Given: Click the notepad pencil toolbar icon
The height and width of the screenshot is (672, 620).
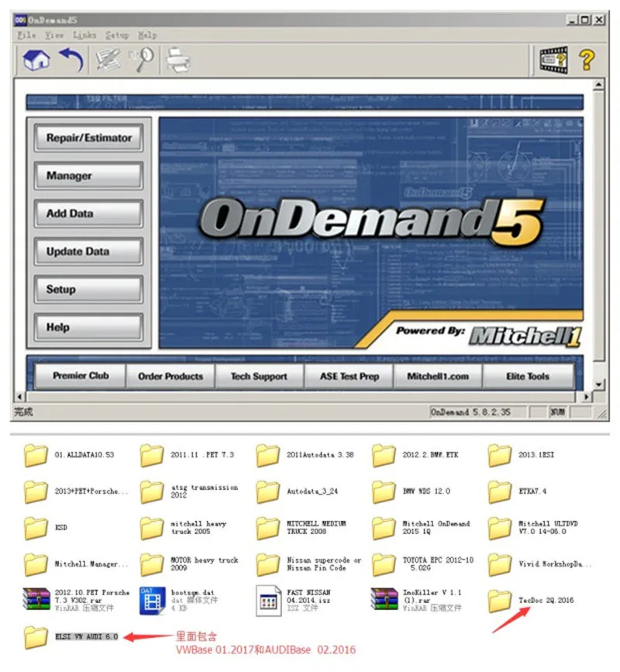Looking at the screenshot, I should click(108, 59).
